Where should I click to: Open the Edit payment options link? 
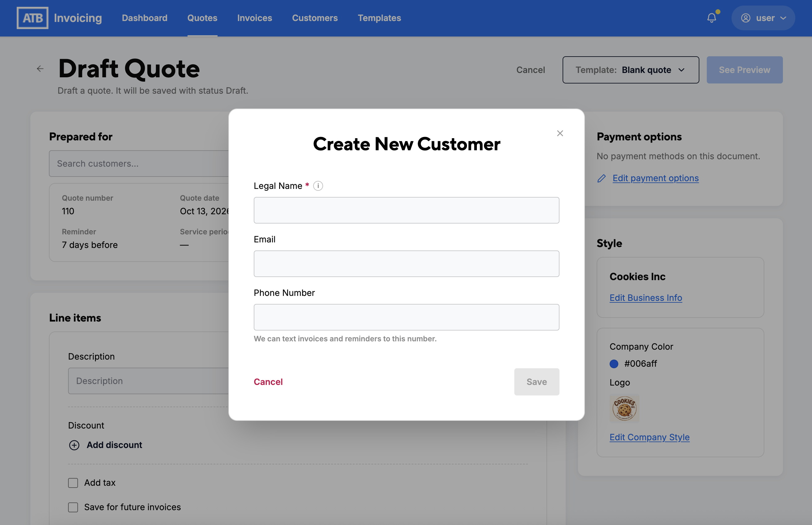(655, 178)
